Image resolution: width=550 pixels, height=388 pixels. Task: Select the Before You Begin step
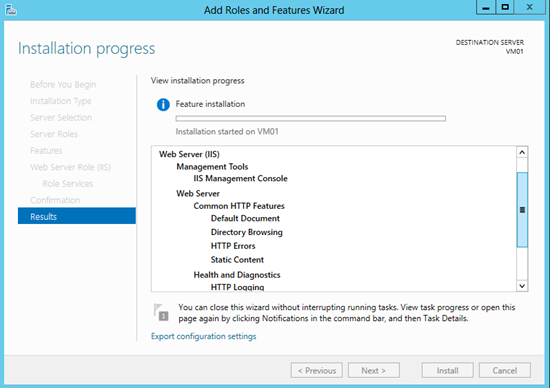click(63, 85)
